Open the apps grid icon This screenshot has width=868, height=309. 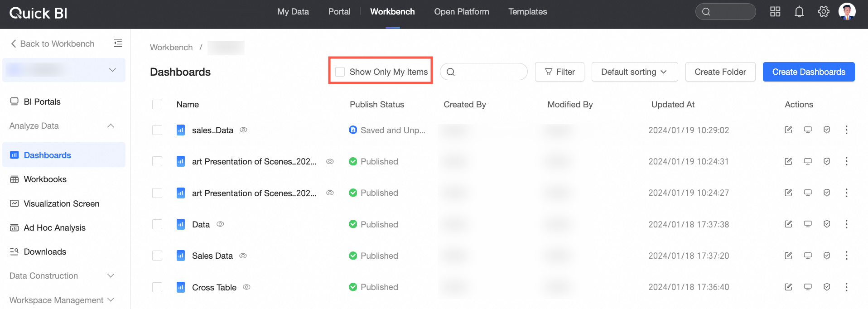775,12
